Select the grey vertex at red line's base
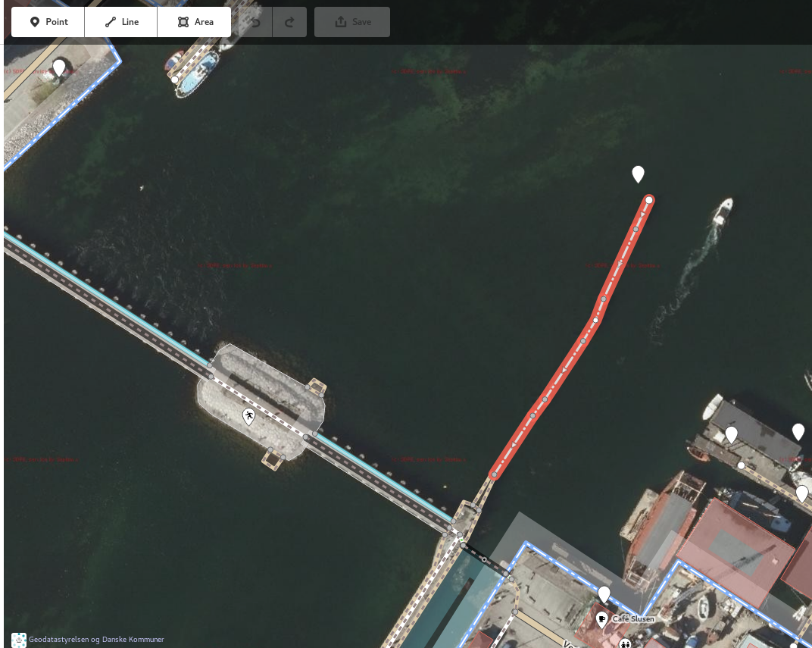Image resolution: width=812 pixels, height=648 pixels. coord(494,475)
